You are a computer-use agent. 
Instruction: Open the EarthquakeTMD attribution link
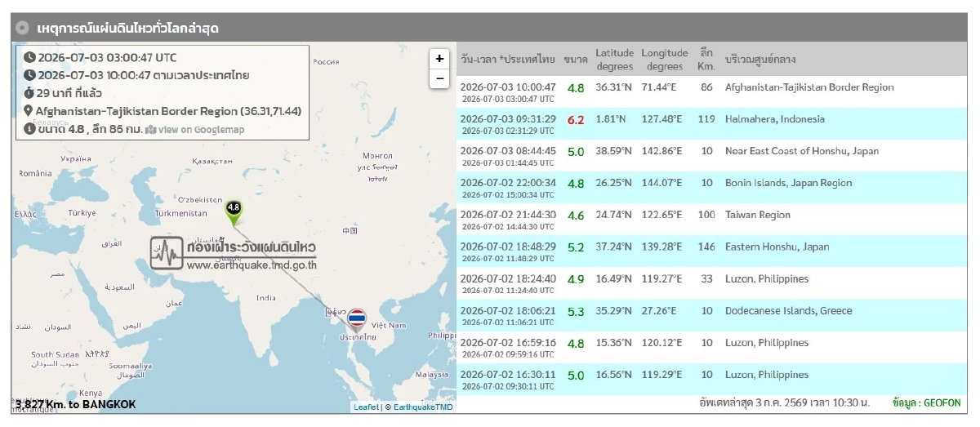[423, 407]
